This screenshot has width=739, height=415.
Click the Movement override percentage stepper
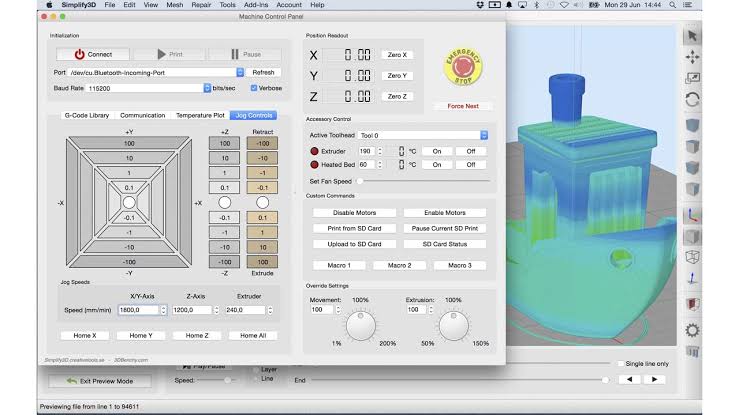coord(338,309)
